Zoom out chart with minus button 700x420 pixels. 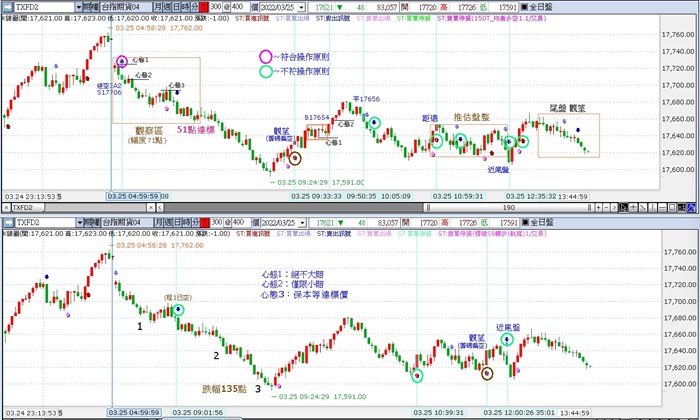606,208
